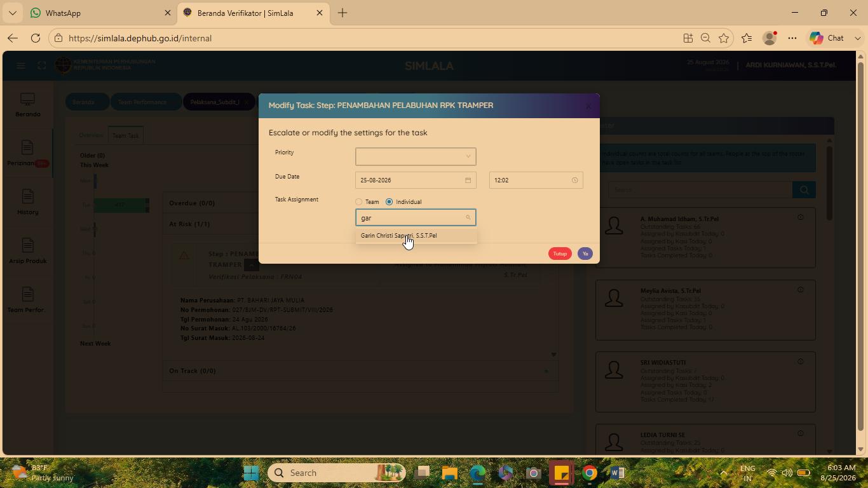
Task: Open the due date calendar icon
Action: (468, 180)
